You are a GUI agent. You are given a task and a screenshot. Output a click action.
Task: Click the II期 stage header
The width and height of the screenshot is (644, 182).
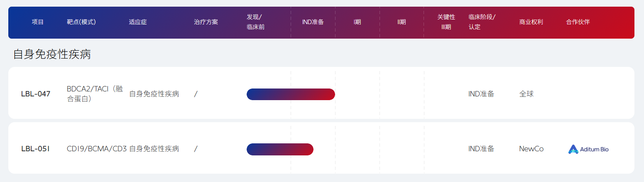click(x=402, y=22)
